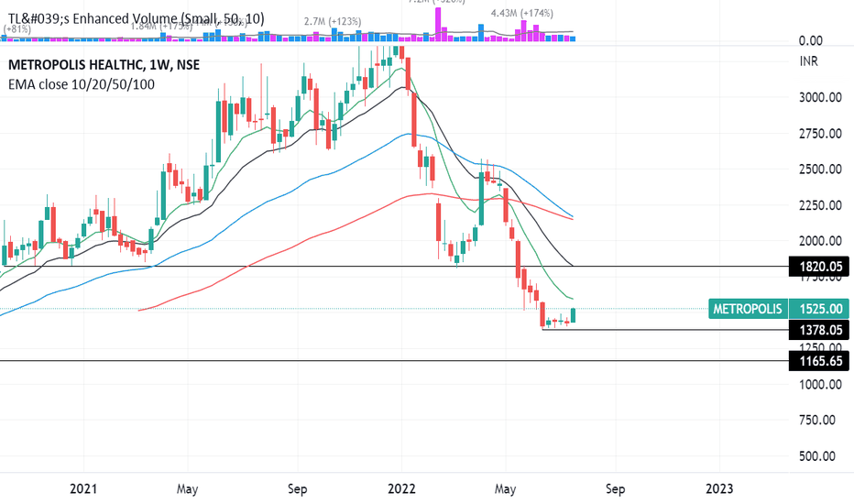Image resolution: width=854 pixels, height=504 pixels.
Task: Click the INR currency label
Action: pyautogui.click(x=808, y=61)
